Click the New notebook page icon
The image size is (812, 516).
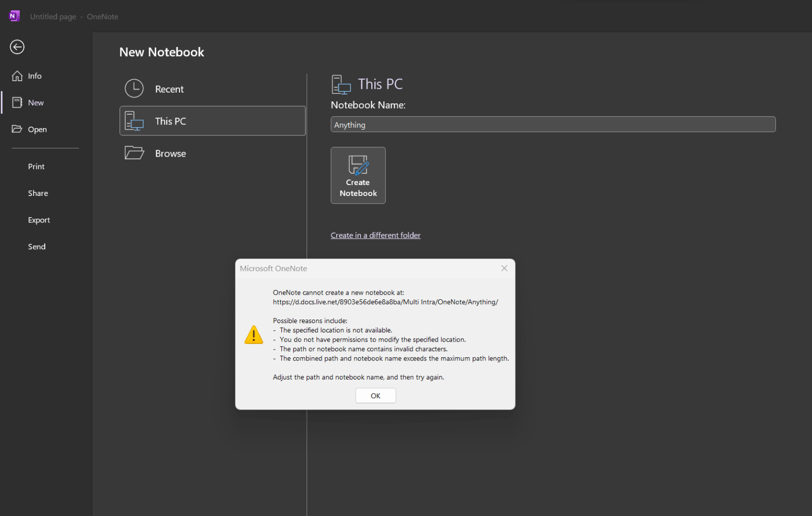[17, 102]
